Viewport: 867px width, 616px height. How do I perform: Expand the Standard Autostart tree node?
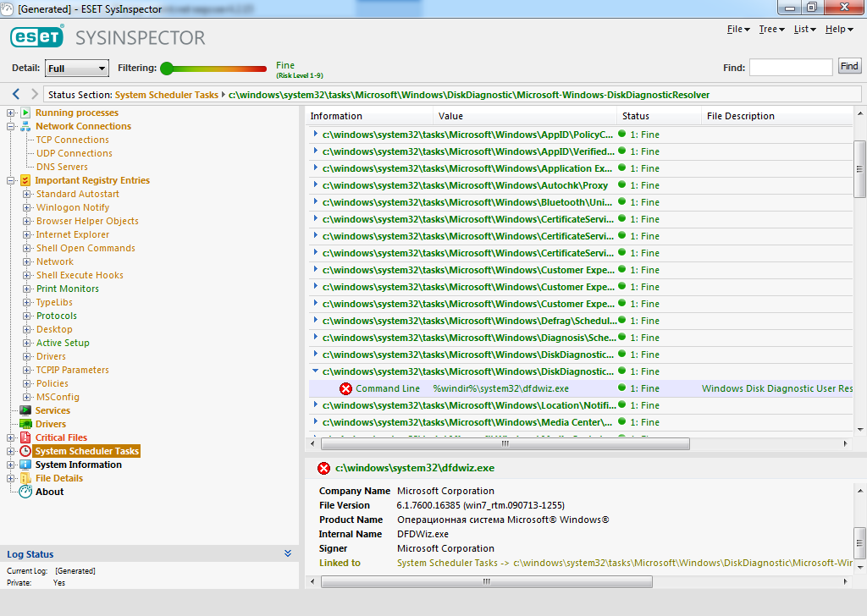[27, 194]
